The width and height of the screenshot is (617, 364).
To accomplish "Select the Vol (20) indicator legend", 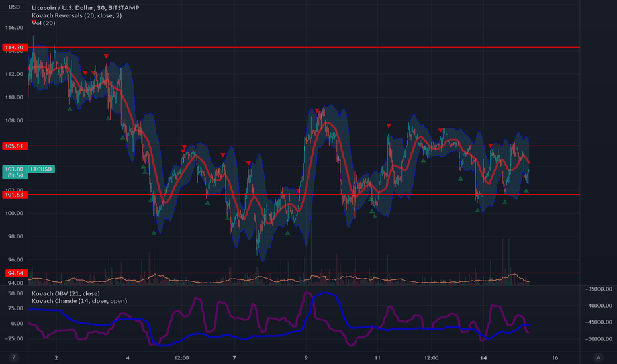I will coord(44,23).
